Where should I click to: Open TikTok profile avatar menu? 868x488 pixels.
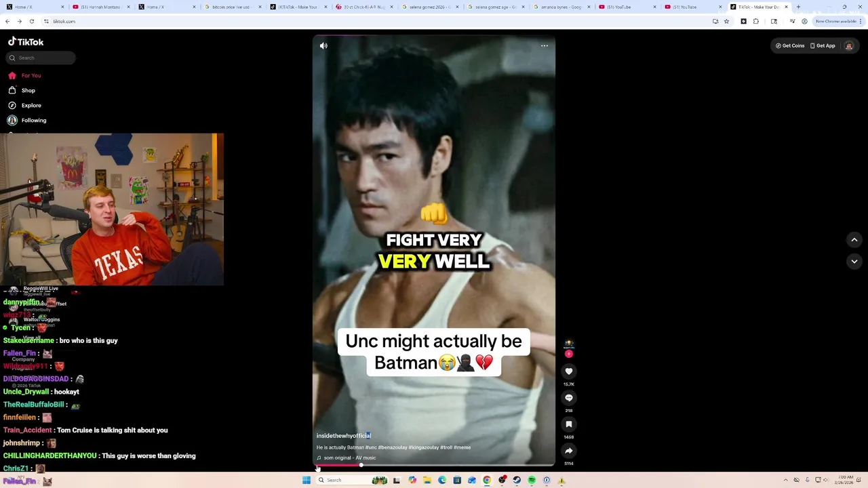pos(848,45)
